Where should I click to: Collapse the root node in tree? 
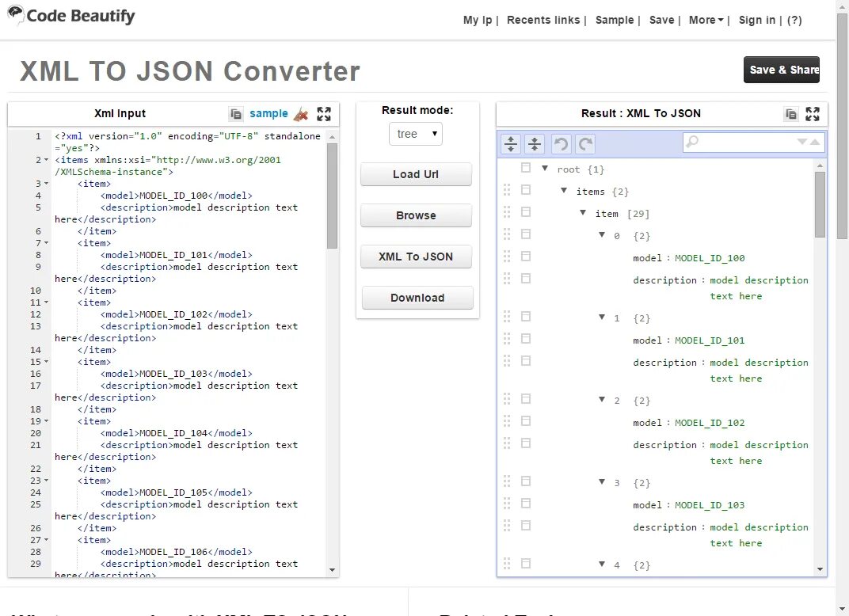pos(545,169)
